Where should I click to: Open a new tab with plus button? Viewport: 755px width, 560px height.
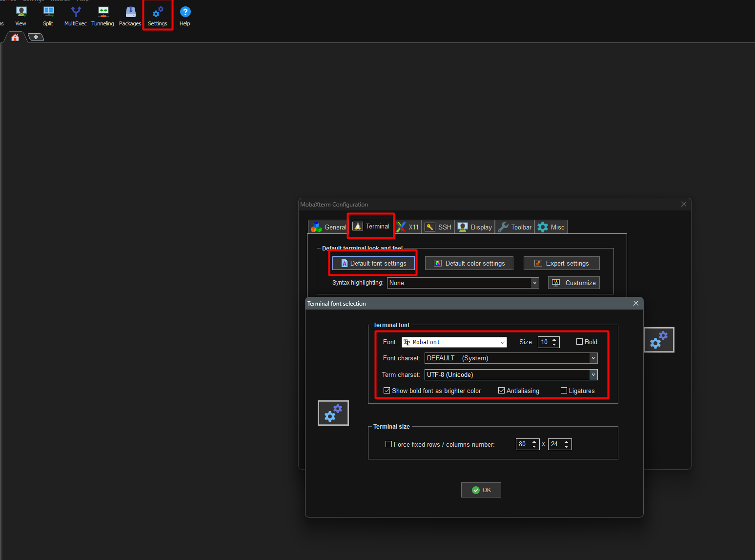[x=36, y=37]
